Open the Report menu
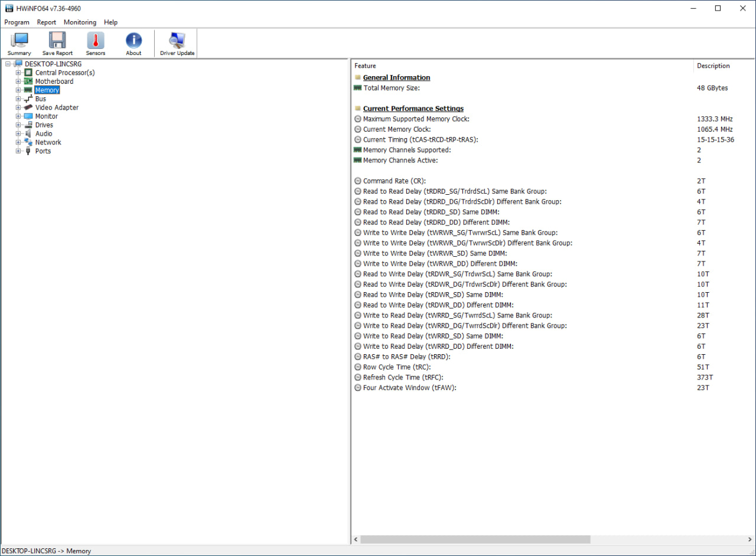The image size is (756, 556). [47, 22]
